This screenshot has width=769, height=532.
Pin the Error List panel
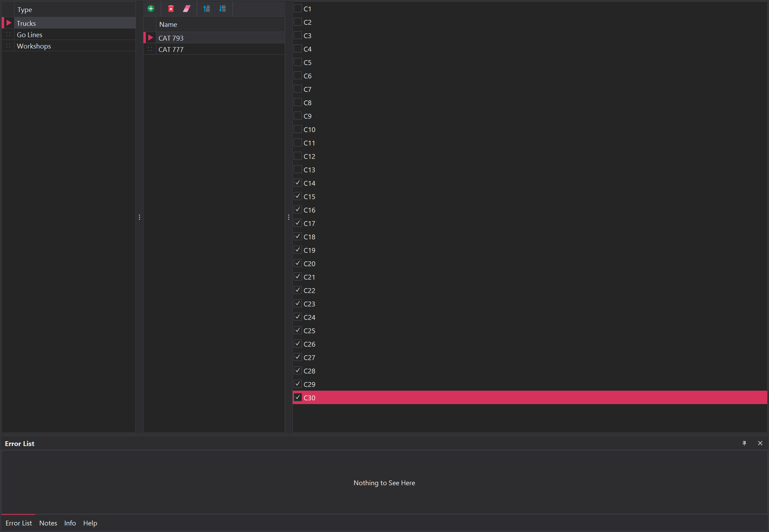744,443
